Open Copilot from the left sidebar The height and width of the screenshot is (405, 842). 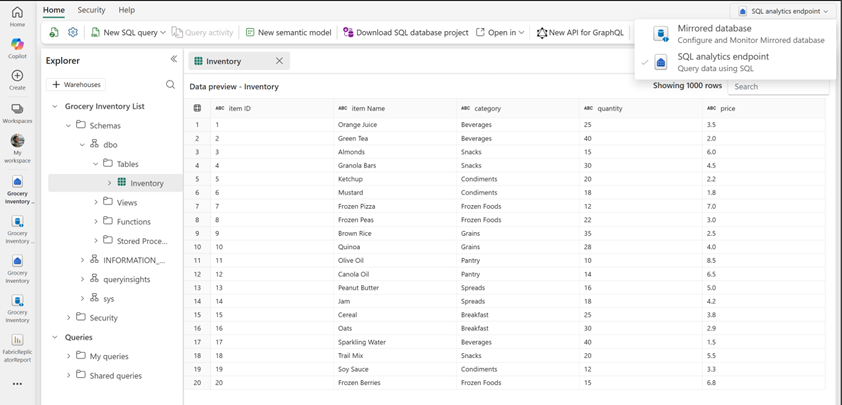point(17,45)
